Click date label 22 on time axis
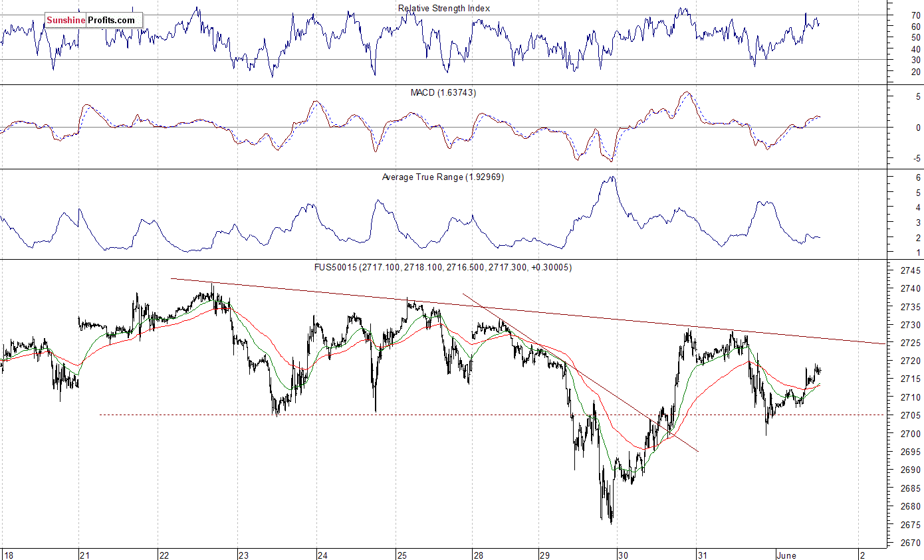 tap(164, 555)
